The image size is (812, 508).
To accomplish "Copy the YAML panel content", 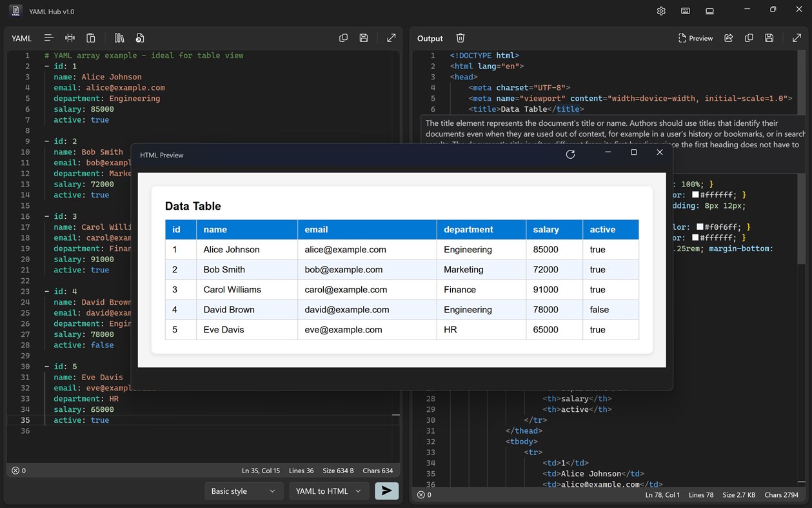I will tap(343, 38).
